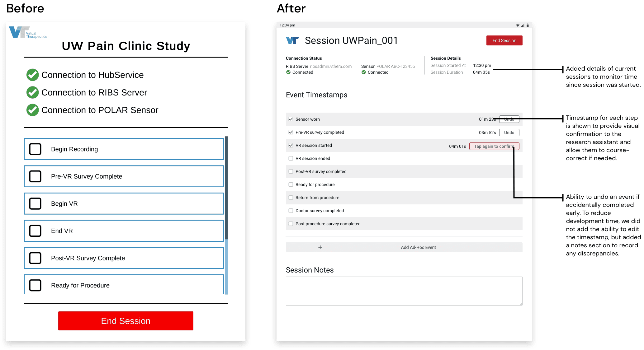
Task: Click the plus icon for Ad-Hoc Event
Action: point(320,247)
